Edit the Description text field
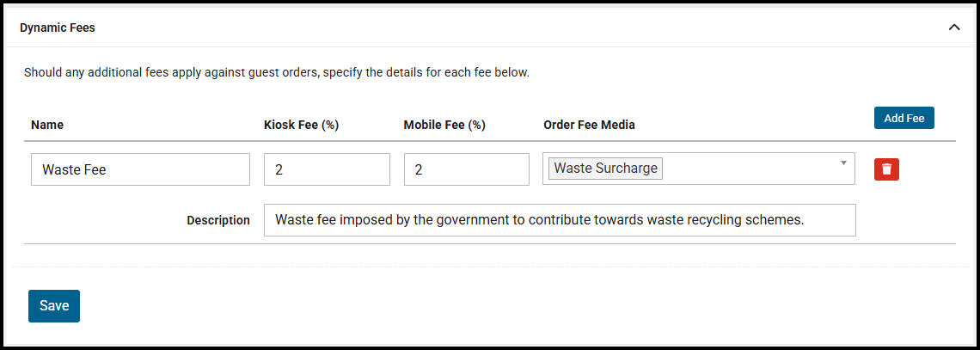The width and height of the screenshot is (980, 350). tap(560, 220)
